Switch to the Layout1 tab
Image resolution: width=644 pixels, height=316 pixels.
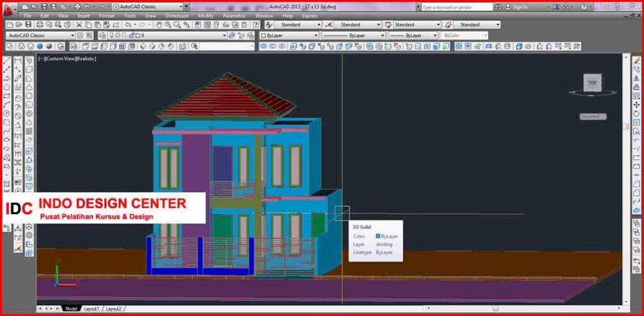coord(91,308)
